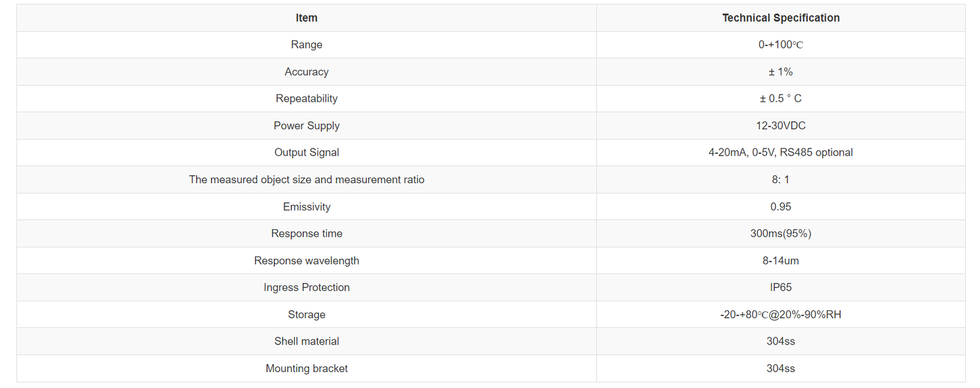Click the '± 1%' accuracy value
The width and height of the screenshot is (980, 388).
click(x=780, y=72)
